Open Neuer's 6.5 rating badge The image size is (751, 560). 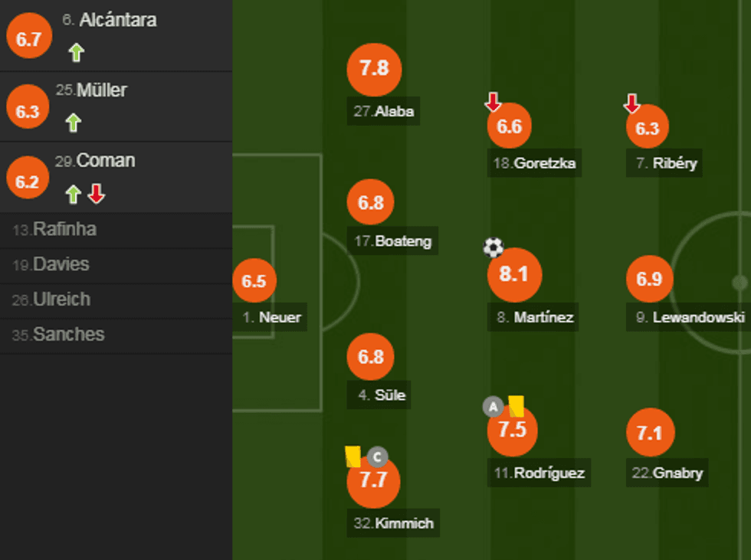click(254, 281)
